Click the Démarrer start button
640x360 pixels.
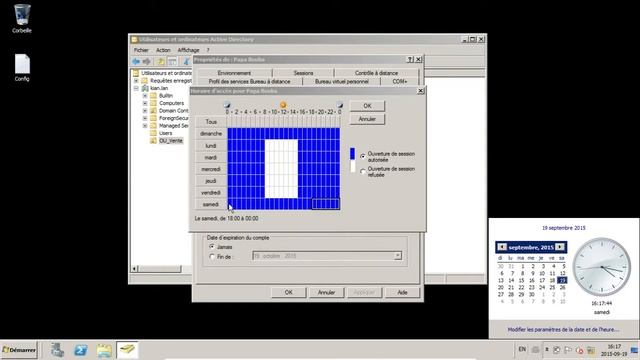coord(19,350)
